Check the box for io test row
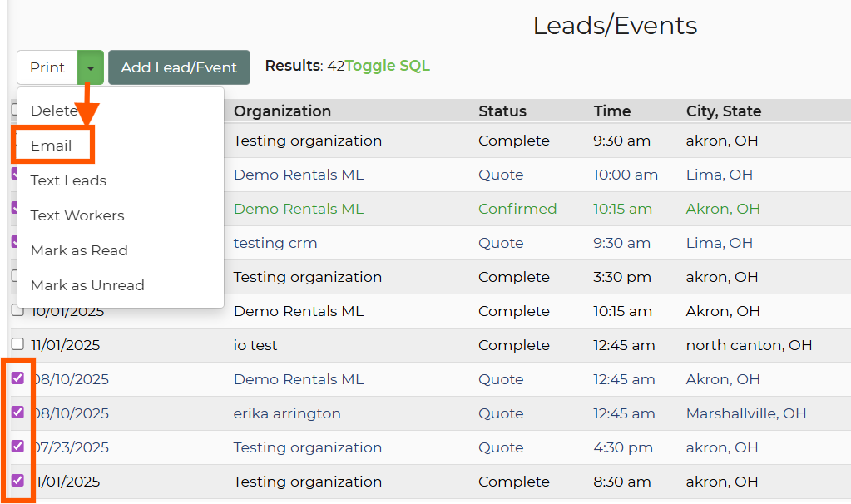This screenshot has width=851, height=504. tap(17, 344)
